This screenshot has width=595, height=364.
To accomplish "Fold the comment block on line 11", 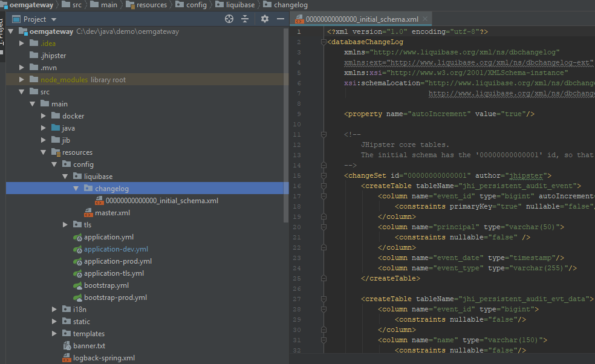I will (x=324, y=134).
